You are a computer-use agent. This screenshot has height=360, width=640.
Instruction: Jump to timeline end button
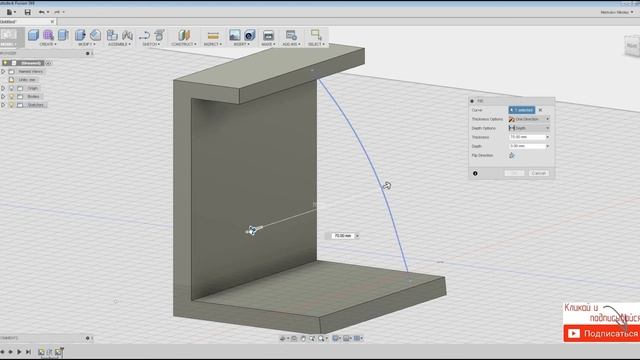point(28,352)
